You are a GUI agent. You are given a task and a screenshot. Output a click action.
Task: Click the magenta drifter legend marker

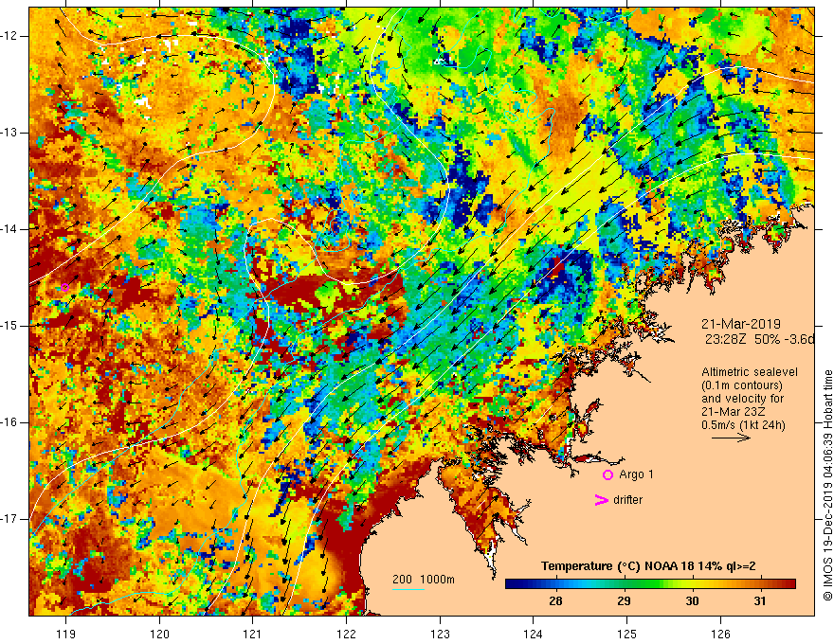pyautogui.click(x=601, y=500)
